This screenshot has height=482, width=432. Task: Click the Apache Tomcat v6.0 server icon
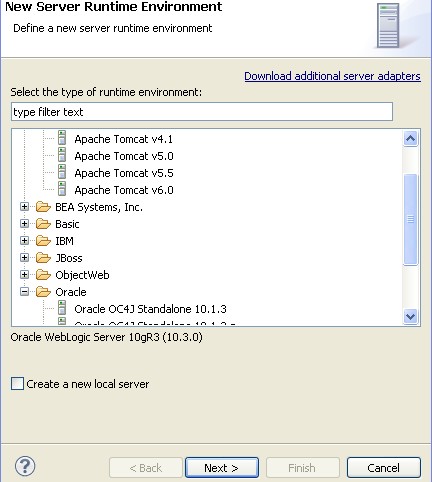coord(62,189)
